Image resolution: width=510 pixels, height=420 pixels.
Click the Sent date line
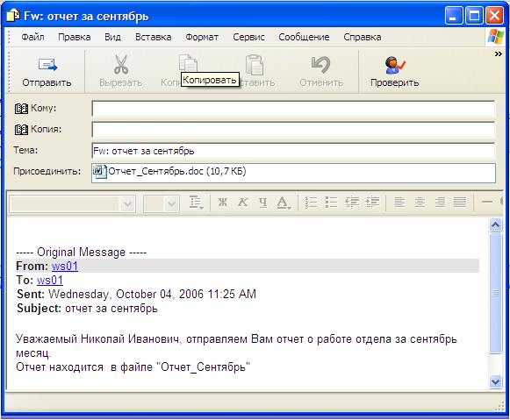click(x=136, y=295)
